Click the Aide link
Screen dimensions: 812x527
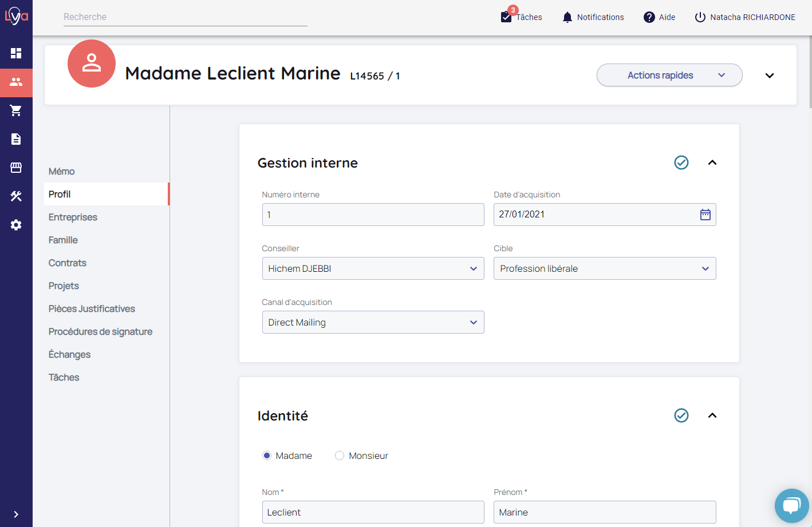667,17
